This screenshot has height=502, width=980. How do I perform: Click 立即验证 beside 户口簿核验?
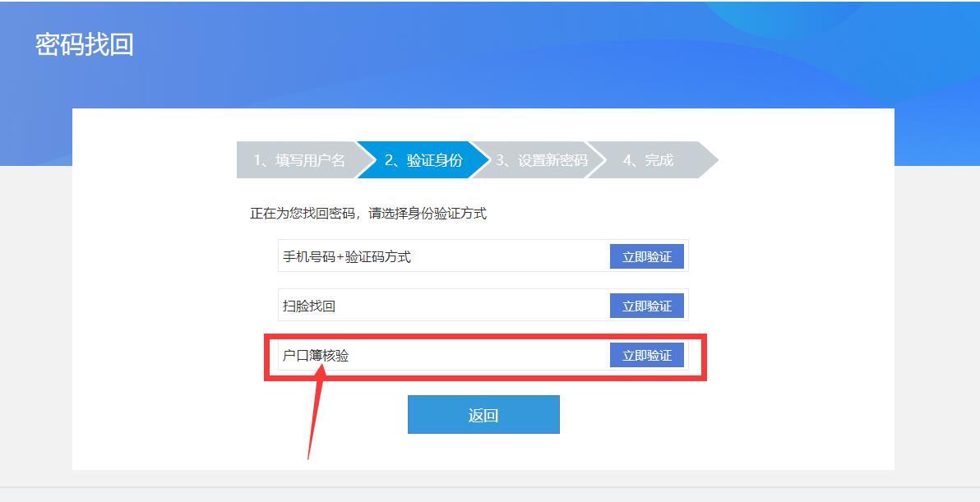[647, 355]
